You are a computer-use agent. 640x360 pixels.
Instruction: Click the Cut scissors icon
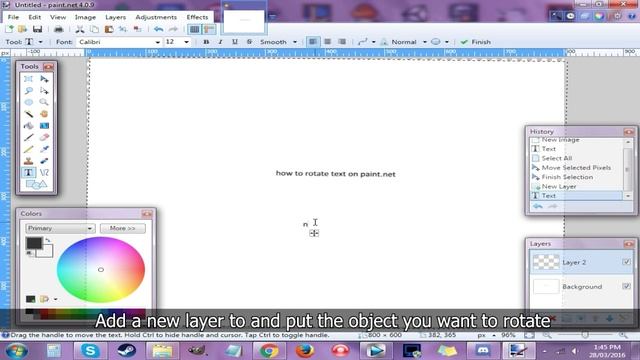80,29
